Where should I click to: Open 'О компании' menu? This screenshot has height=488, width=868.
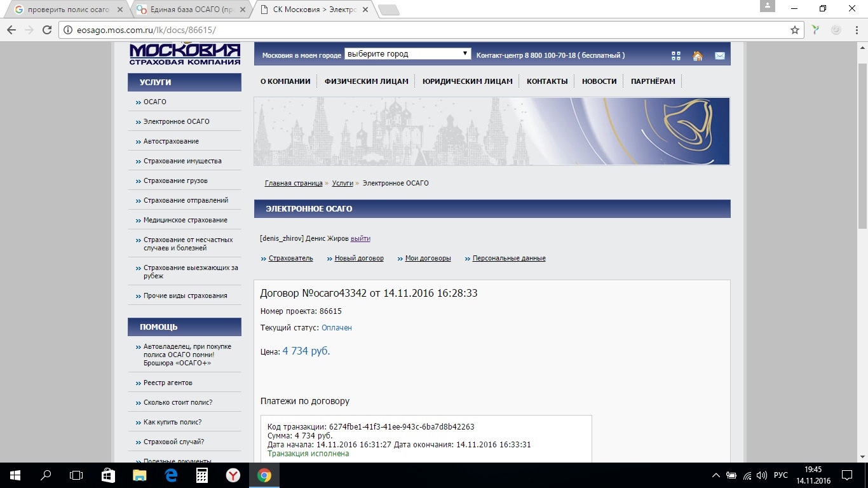tap(285, 81)
